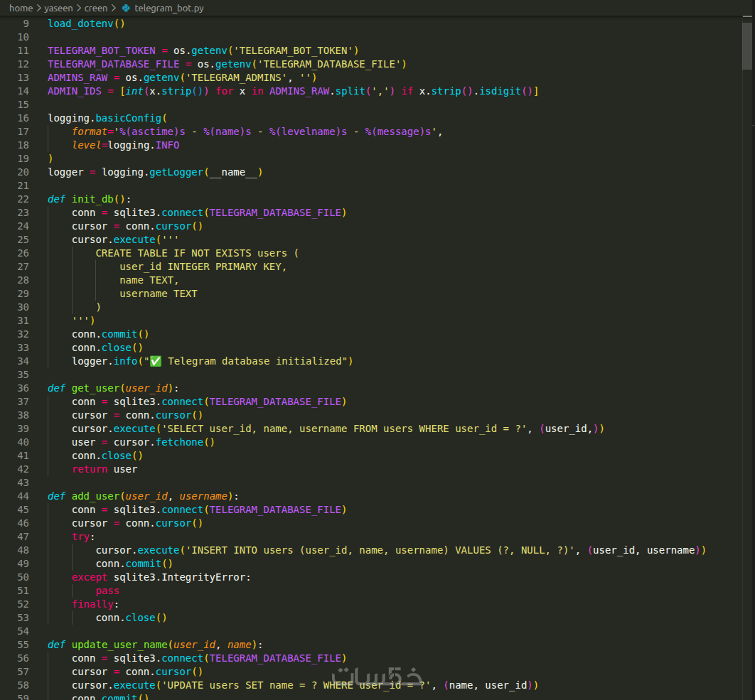
Task: Click the update_user_name function definition name
Action: click(119, 645)
